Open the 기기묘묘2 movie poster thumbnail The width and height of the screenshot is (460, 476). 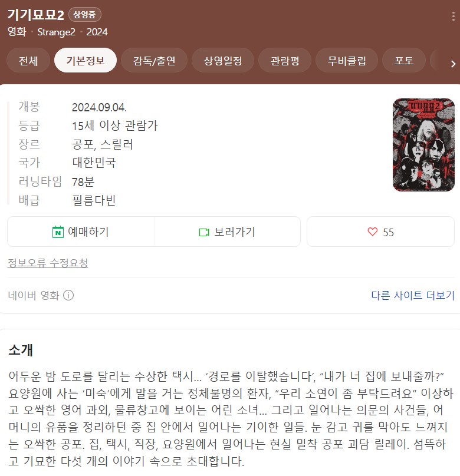[423, 145]
